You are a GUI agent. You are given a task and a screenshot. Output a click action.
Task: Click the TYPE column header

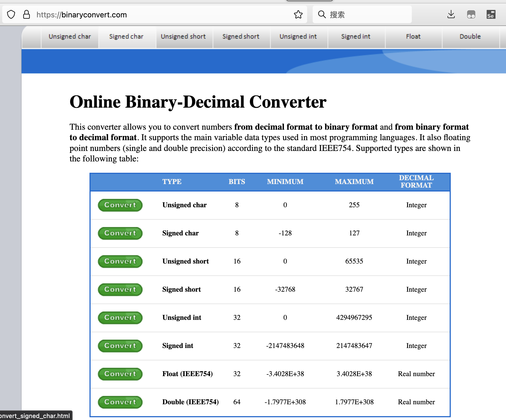point(172,182)
